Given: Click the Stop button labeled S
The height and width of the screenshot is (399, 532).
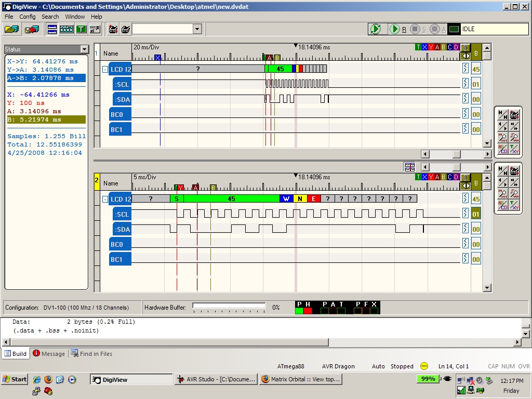Looking at the screenshot, I should [415, 29].
